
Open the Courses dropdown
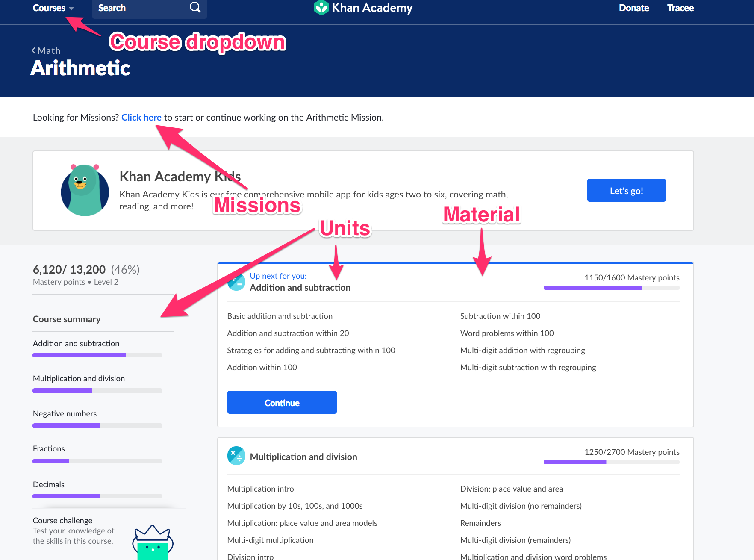click(53, 8)
